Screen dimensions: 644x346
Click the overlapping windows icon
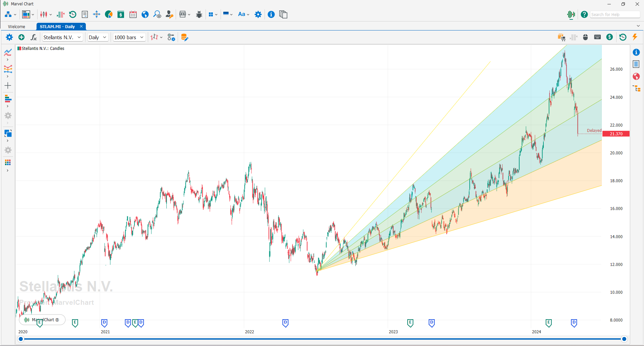283,14
